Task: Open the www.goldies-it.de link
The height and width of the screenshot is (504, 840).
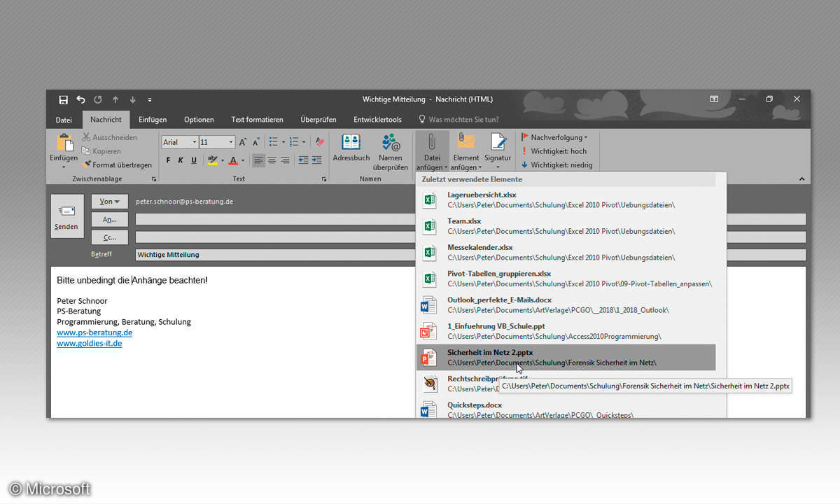Action: click(90, 344)
